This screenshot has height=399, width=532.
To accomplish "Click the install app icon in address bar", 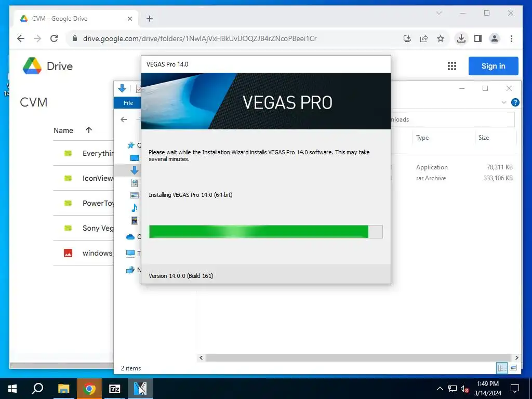I will (x=407, y=38).
